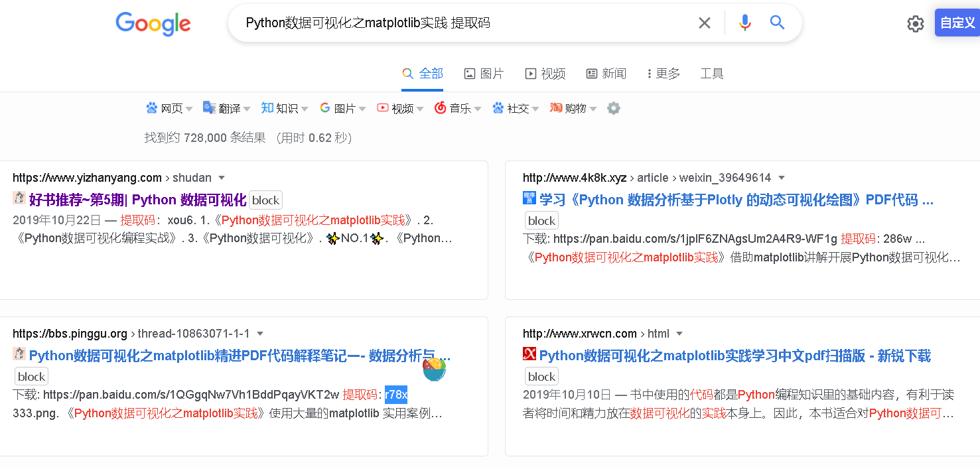Click the Weibo-style icon beside 音乐
The width and height of the screenshot is (980, 469).
tap(441, 107)
